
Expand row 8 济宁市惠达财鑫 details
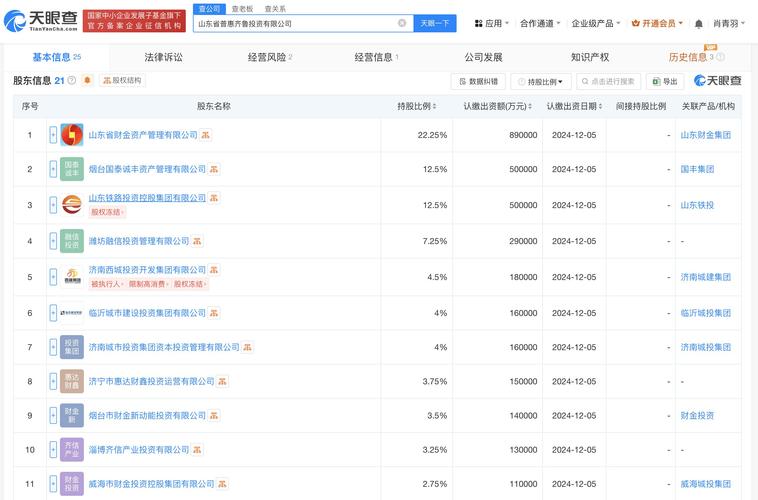(53, 382)
